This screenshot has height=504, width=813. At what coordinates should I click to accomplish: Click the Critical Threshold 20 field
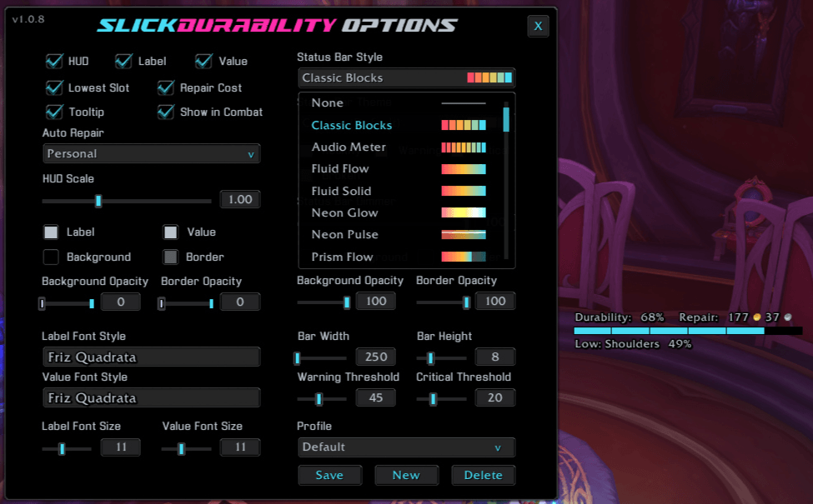point(495,398)
